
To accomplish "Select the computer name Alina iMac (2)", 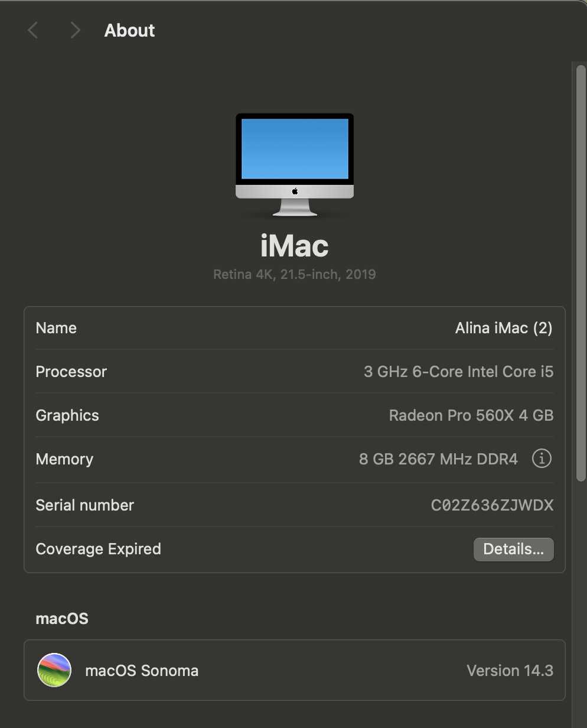I will tap(504, 328).
